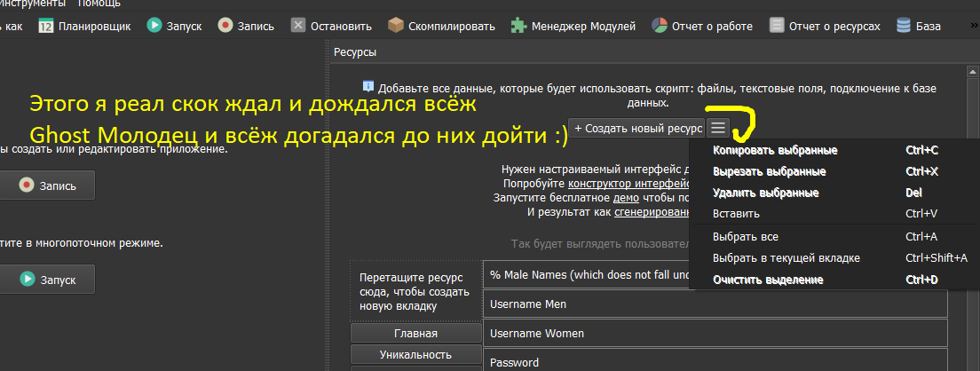Click the Скомпилировать box icon
Viewport: 980px width, 371px height.
click(x=396, y=26)
